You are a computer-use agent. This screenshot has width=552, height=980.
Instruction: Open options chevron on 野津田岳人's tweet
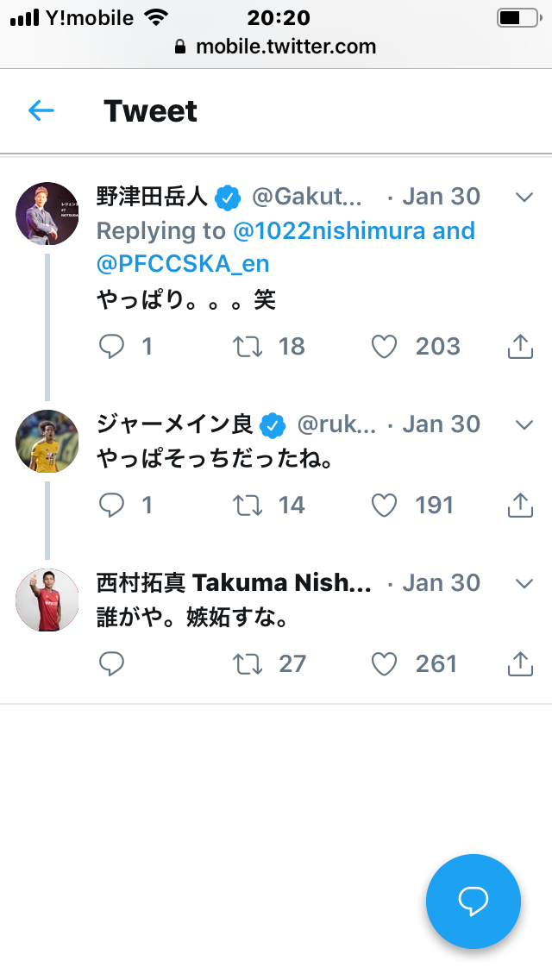(x=524, y=198)
